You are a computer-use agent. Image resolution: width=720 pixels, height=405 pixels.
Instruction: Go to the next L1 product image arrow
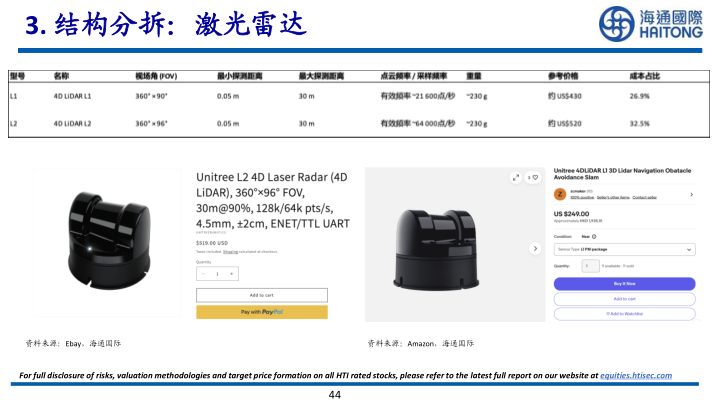[x=535, y=248]
